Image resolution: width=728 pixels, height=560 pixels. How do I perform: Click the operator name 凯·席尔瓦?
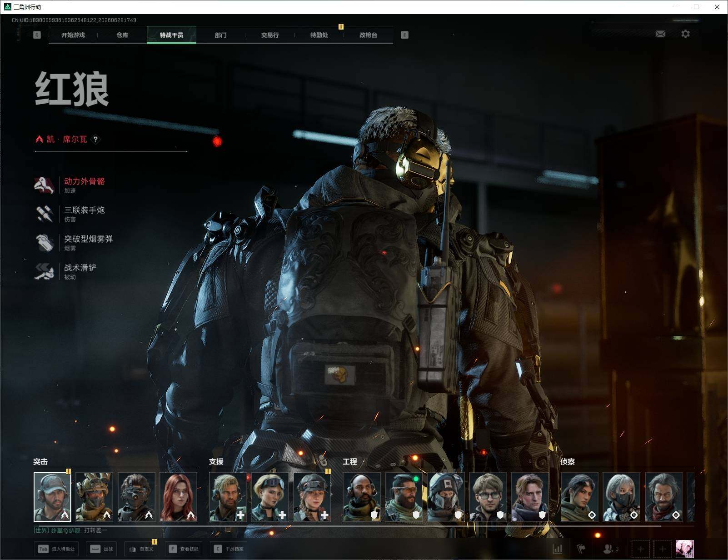(x=67, y=139)
